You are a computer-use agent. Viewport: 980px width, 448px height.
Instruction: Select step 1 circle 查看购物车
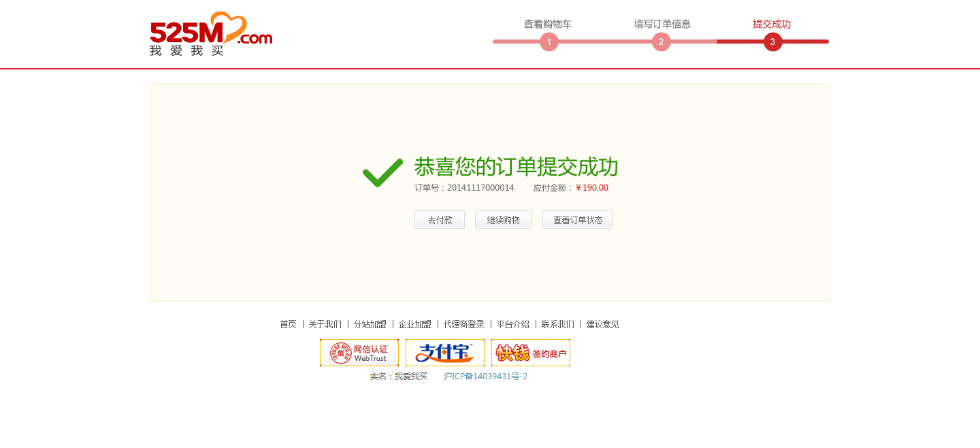549,42
